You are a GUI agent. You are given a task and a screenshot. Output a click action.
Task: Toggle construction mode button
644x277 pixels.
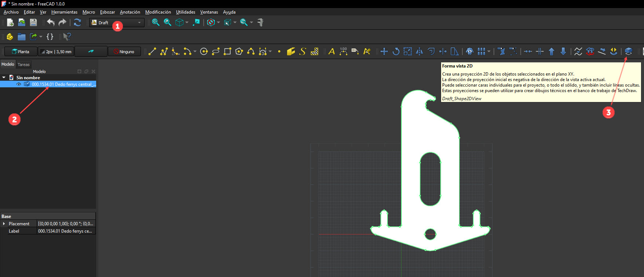91,52
